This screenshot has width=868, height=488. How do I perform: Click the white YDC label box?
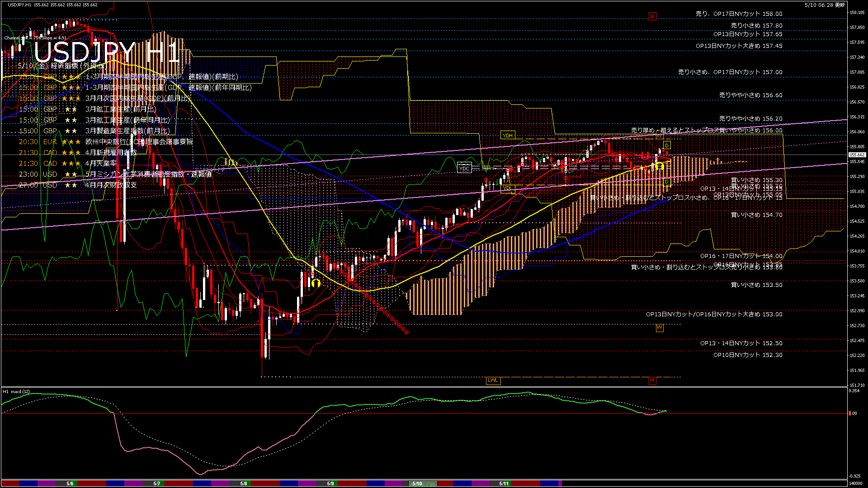point(464,169)
